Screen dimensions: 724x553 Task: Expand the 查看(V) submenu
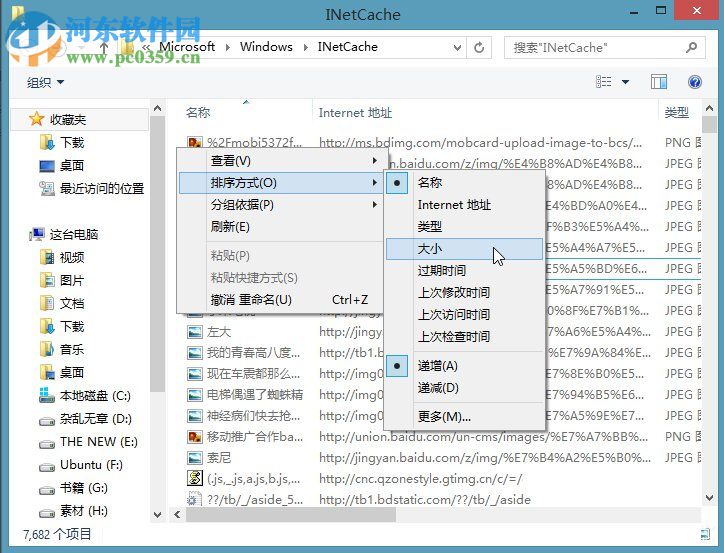(x=283, y=161)
